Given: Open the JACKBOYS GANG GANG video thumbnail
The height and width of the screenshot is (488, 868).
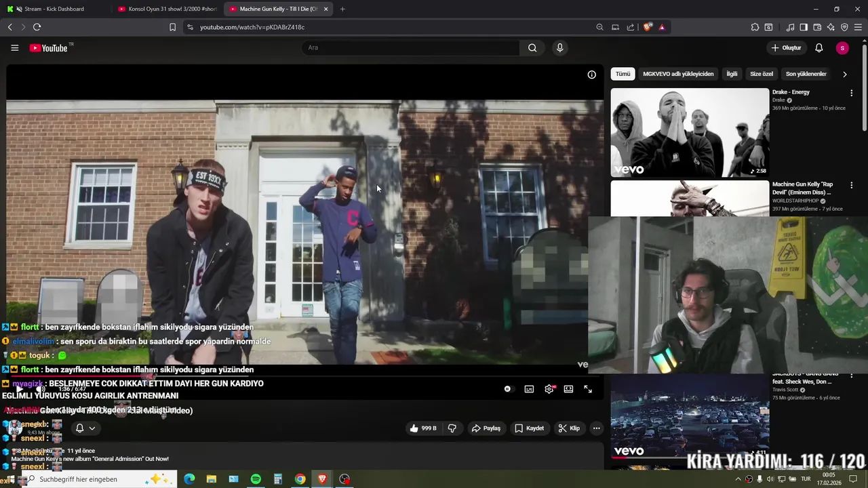Looking at the screenshot, I should [690, 415].
